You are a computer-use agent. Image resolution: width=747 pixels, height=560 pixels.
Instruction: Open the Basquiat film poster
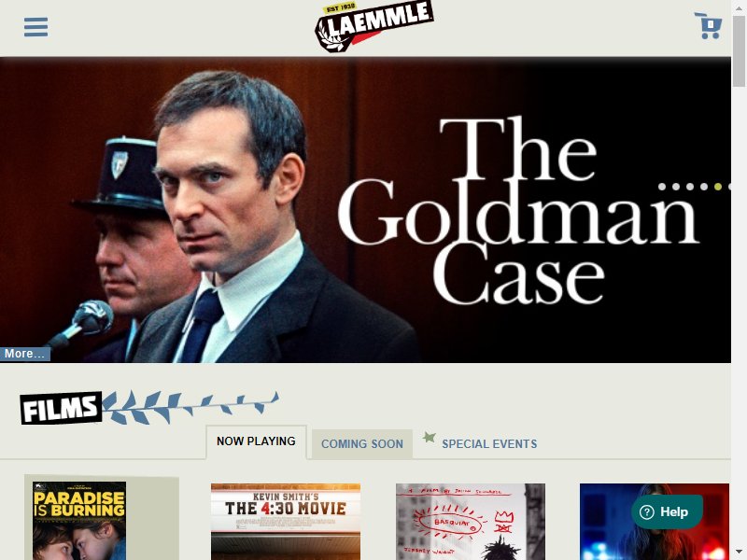pyautogui.click(x=471, y=522)
